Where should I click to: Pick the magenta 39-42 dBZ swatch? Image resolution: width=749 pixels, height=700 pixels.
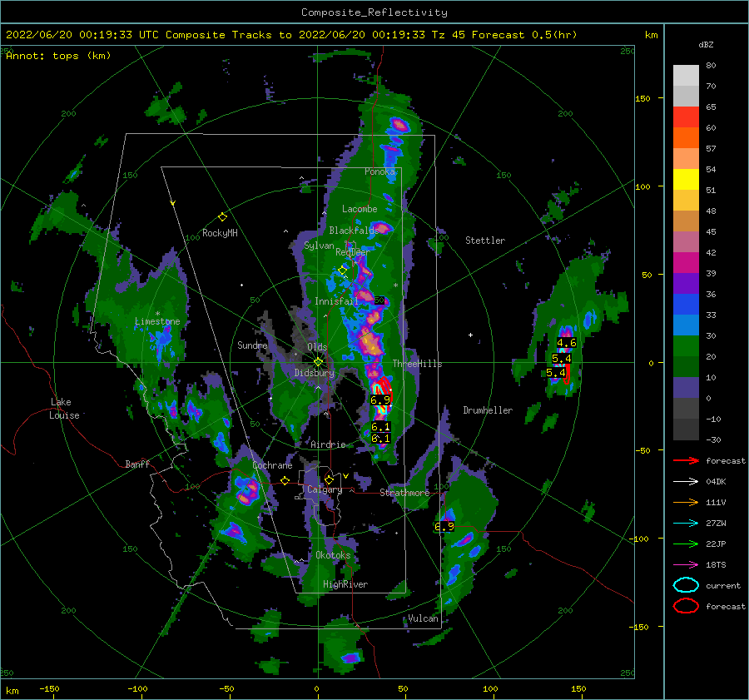pyautogui.click(x=686, y=263)
